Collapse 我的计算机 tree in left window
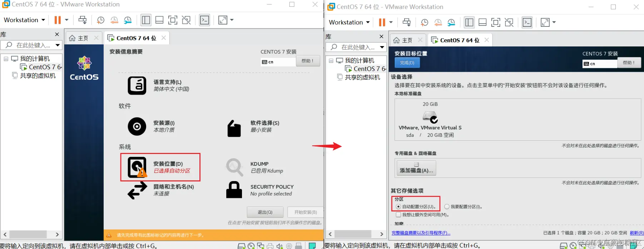Screen dimensions: 644x249 (6, 59)
